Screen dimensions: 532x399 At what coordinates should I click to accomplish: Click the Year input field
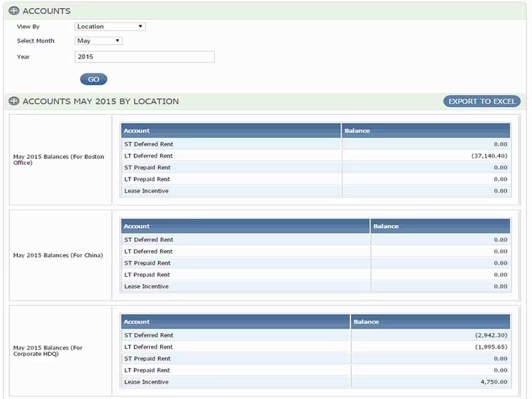click(x=144, y=57)
